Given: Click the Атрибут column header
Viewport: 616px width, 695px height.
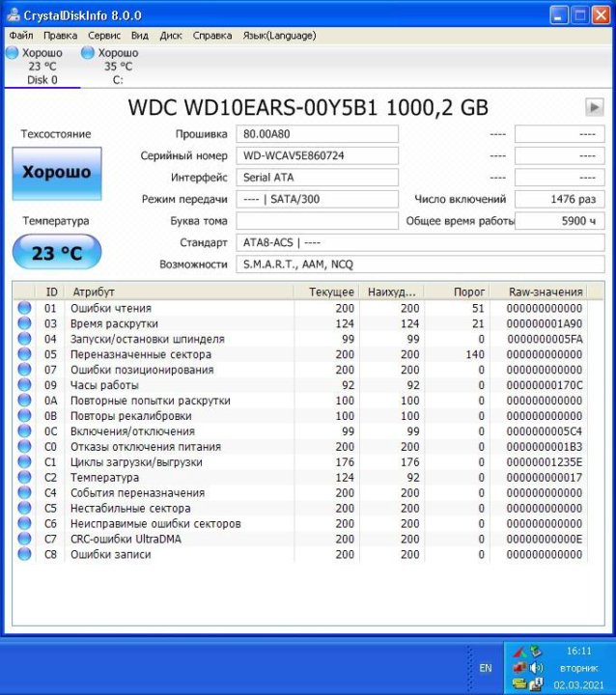Looking at the screenshot, I should 94,292.
